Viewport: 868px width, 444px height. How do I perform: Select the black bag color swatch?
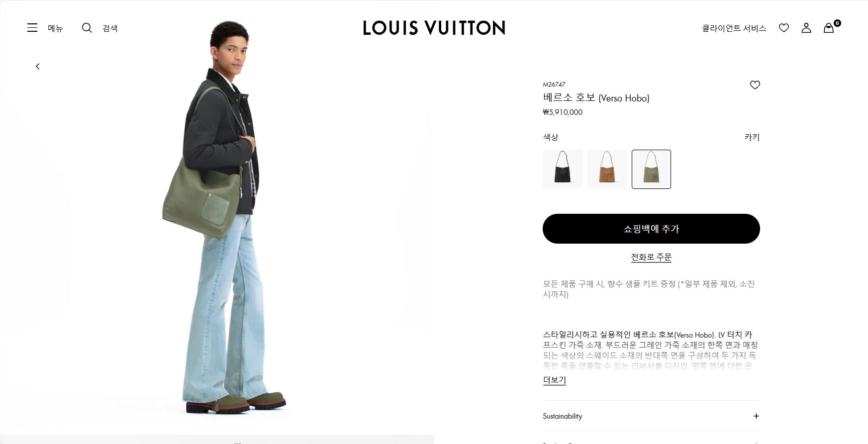tap(563, 169)
